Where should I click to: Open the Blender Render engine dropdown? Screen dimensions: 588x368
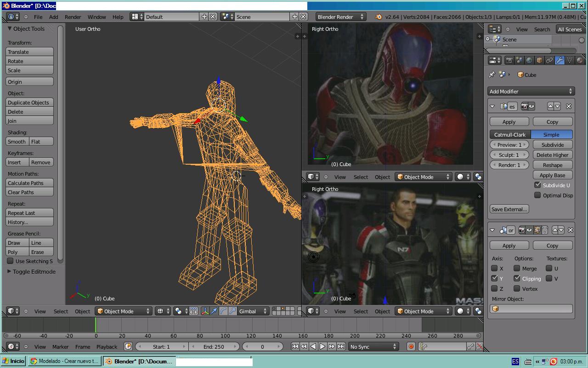point(340,17)
